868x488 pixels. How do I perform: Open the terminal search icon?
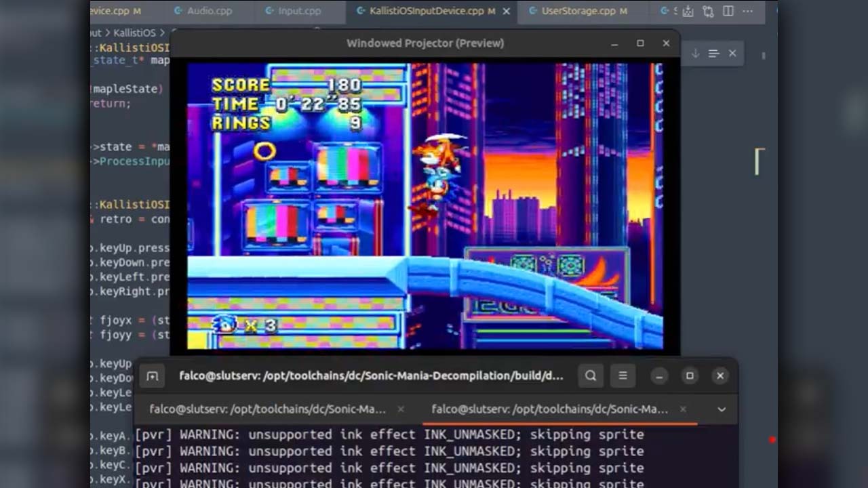pyautogui.click(x=591, y=375)
